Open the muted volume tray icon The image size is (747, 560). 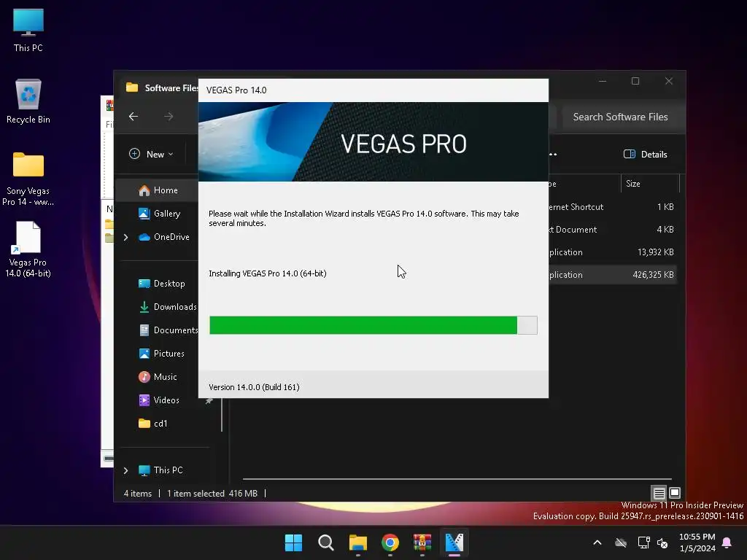(x=662, y=542)
